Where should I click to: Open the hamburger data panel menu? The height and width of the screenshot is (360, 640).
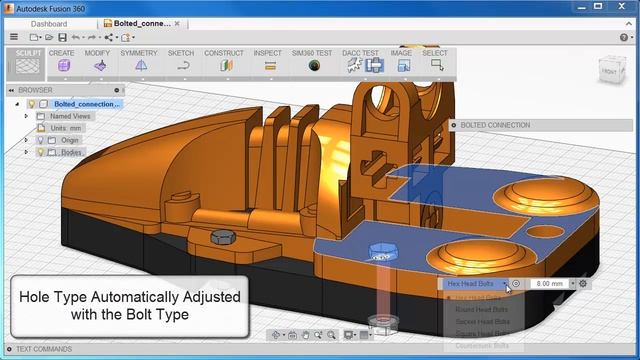14,37
